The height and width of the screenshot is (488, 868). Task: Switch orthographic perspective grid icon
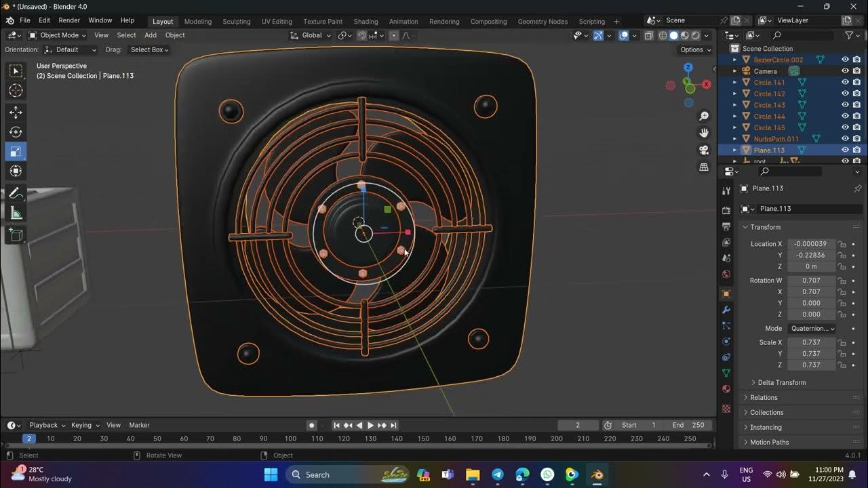point(704,167)
